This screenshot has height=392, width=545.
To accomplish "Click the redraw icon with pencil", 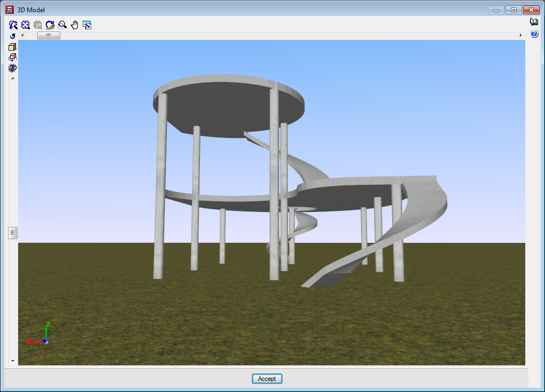I will 50,25.
